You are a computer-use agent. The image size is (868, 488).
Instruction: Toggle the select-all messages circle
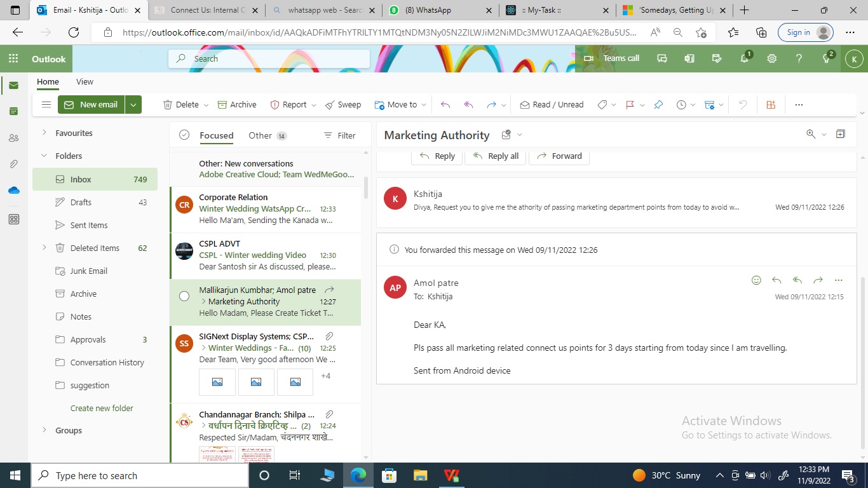184,135
